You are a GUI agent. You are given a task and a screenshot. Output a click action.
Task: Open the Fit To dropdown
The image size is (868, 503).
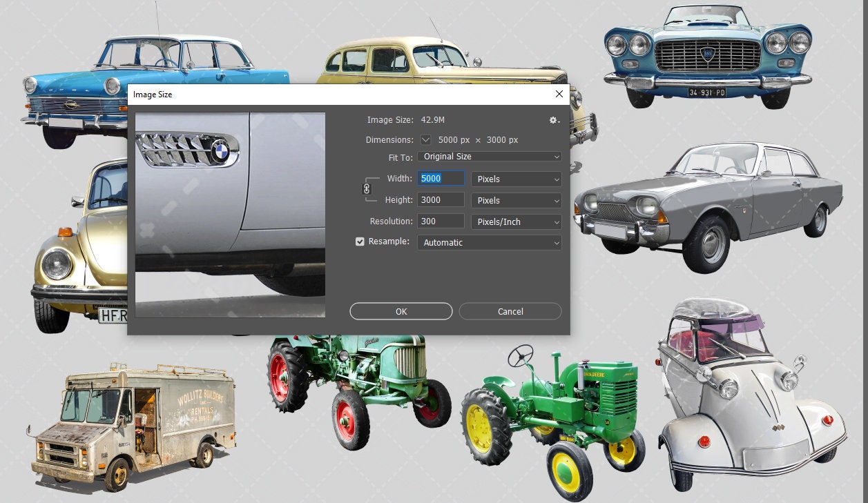point(489,157)
